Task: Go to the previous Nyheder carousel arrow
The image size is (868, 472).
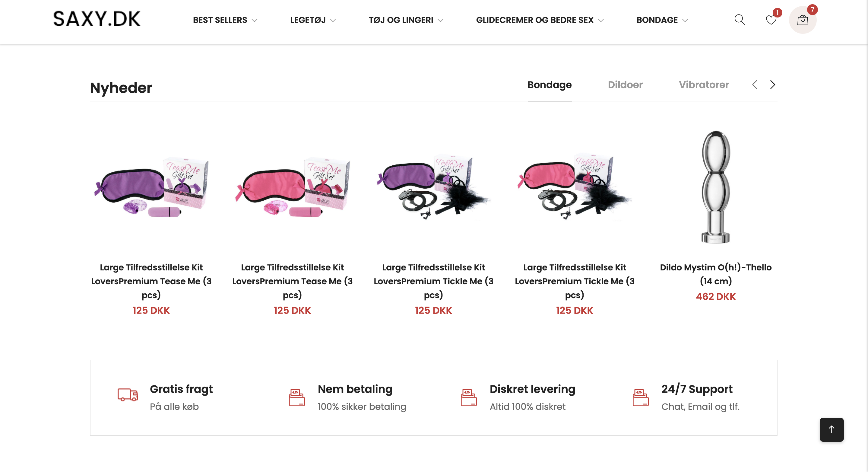Action: pyautogui.click(x=755, y=85)
